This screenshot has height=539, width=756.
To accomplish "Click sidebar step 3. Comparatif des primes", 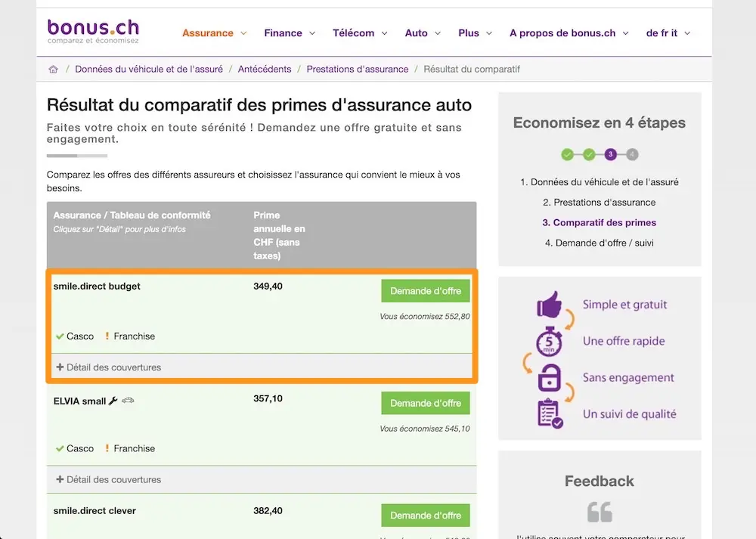I will point(600,223).
